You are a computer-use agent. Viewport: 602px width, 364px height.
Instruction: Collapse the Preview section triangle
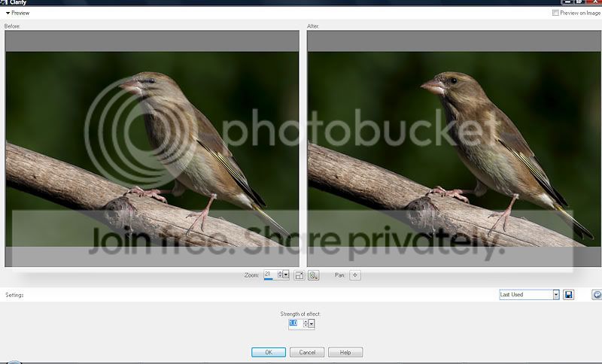pyautogui.click(x=8, y=13)
